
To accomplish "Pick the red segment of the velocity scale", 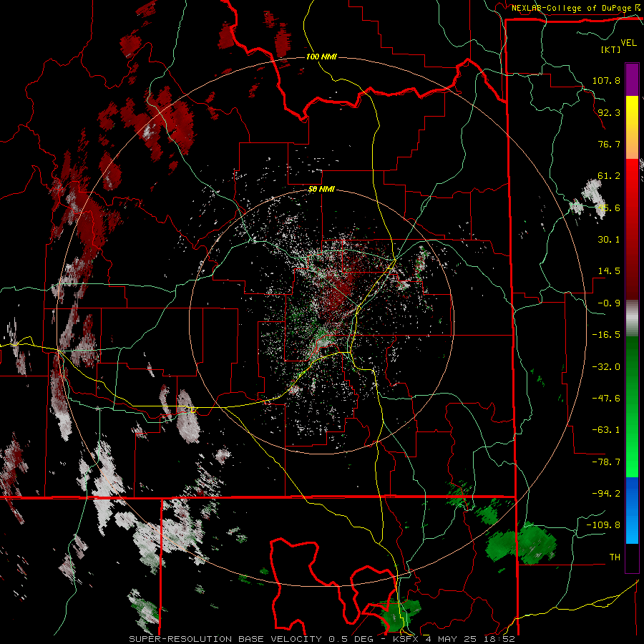I will click(632, 229).
